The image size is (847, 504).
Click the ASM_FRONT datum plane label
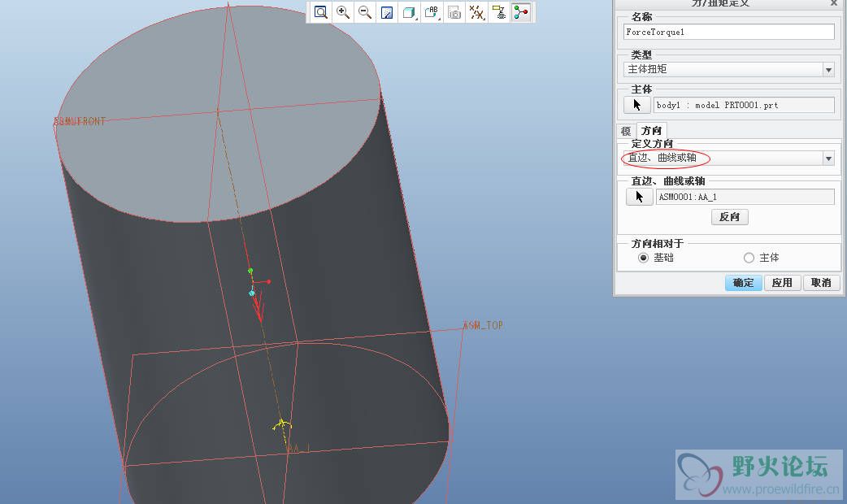[x=80, y=122]
